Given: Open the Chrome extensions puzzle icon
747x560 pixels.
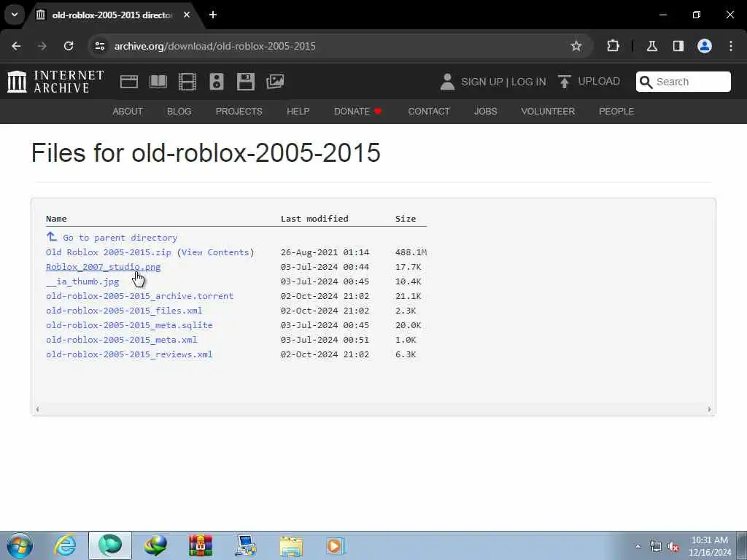Looking at the screenshot, I should coord(613,46).
